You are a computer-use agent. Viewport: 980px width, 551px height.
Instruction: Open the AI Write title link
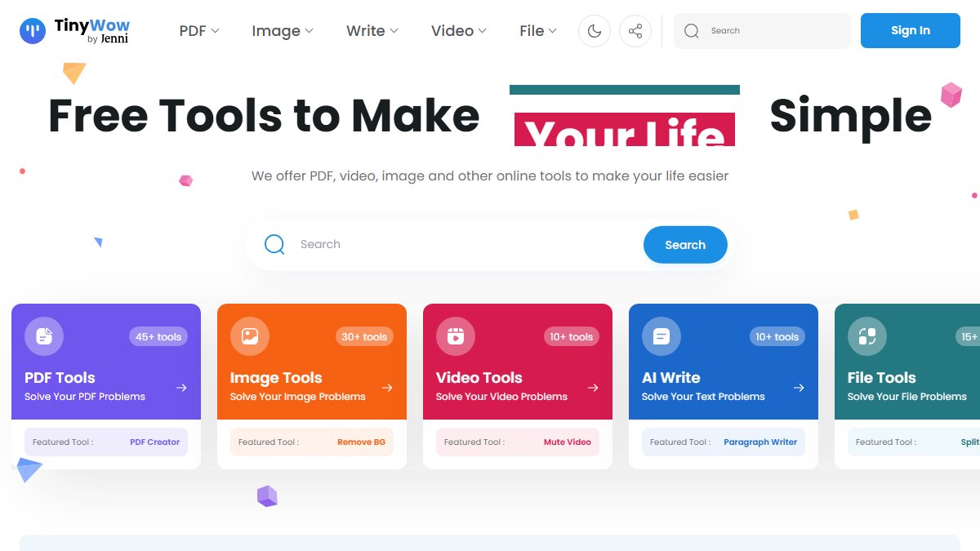(x=671, y=378)
